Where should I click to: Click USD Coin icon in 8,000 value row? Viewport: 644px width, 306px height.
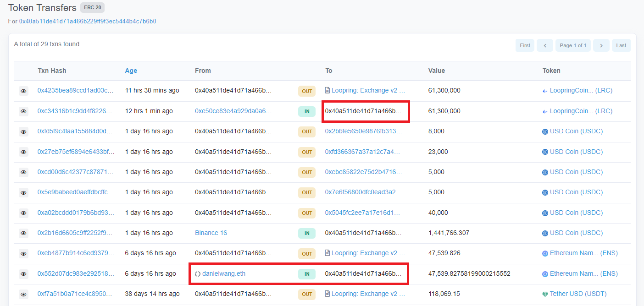545,131
